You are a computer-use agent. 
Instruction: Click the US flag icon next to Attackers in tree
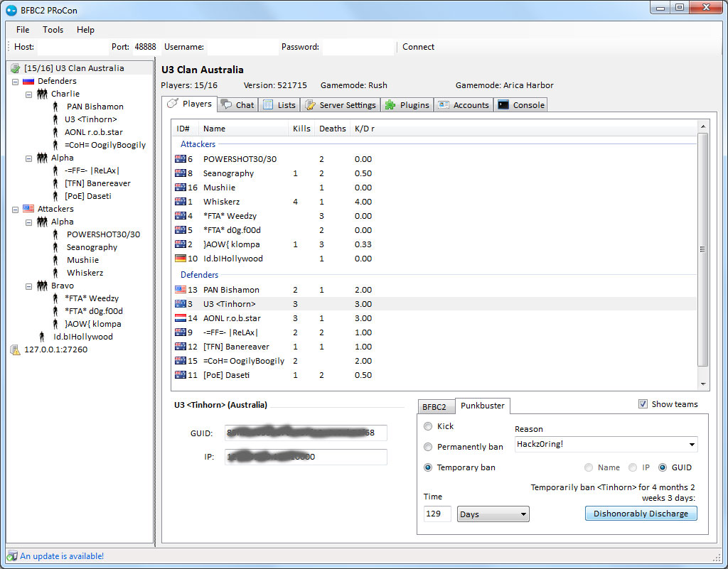point(28,209)
